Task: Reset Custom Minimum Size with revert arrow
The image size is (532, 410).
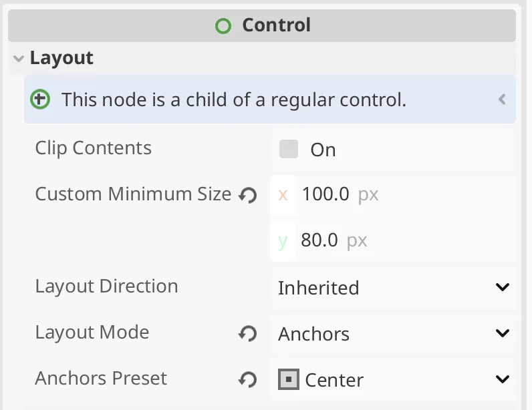Action: (248, 196)
